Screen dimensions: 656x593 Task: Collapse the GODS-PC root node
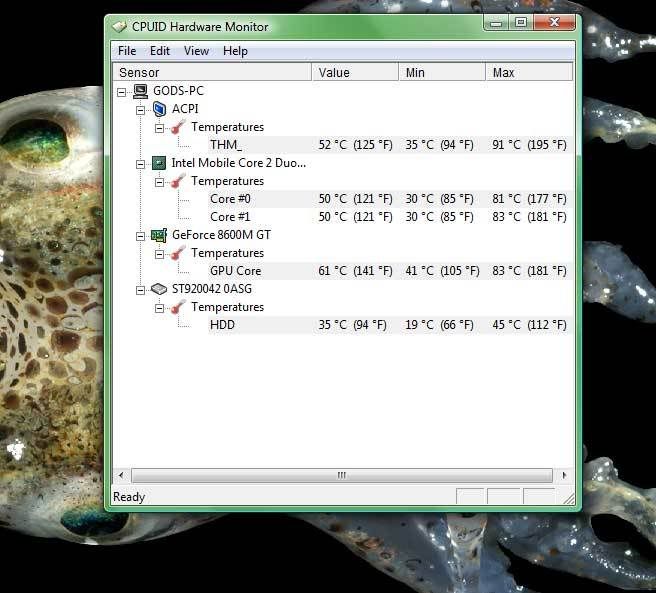pyautogui.click(x=121, y=92)
